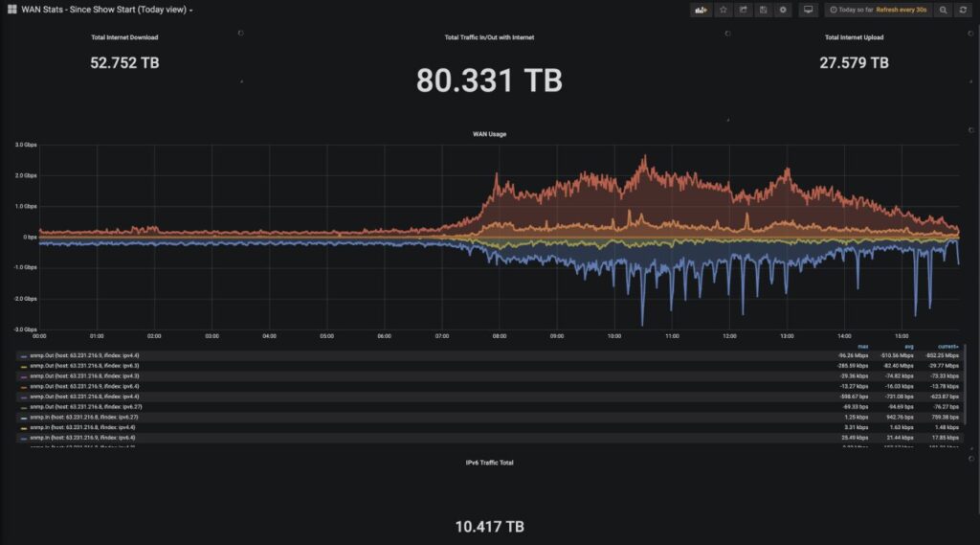Toggle series snmp.Out 63.231.216.8 ipv4.3
The height and width of the screenshot is (545, 980).
point(84,376)
